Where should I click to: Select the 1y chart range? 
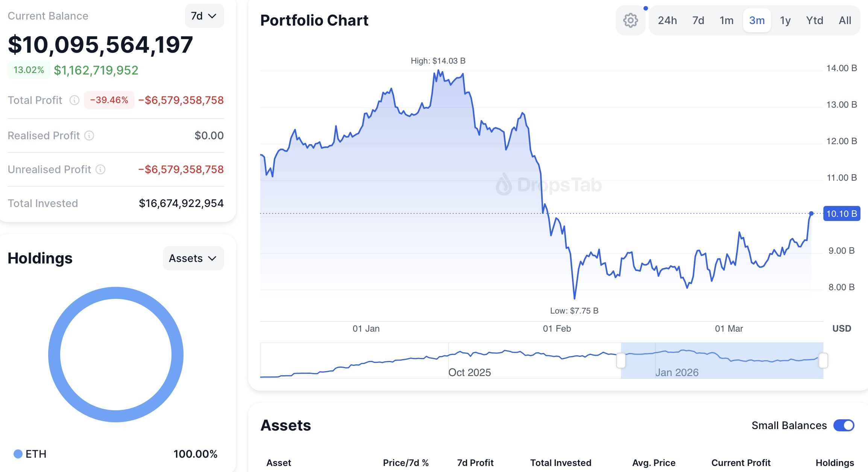tap(785, 20)
